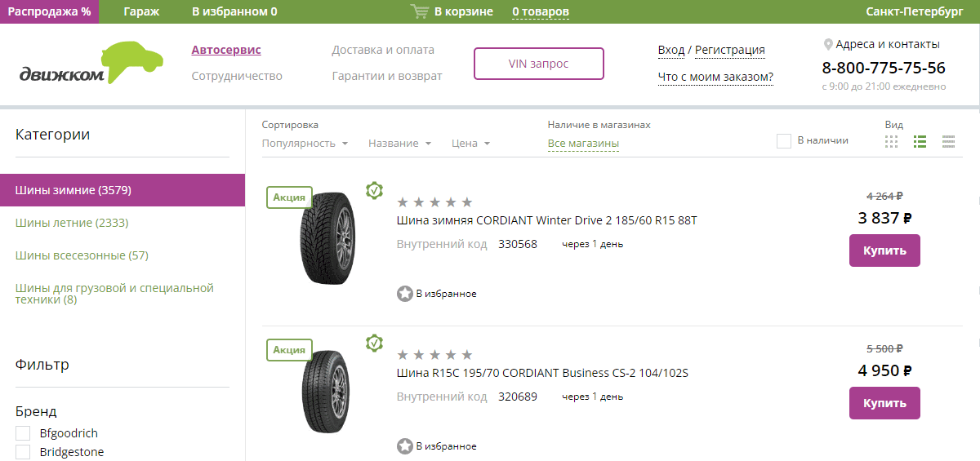This screenshot has width=980, height=461.
Task: Go to Автосервис page
Action: pos(226,50)
